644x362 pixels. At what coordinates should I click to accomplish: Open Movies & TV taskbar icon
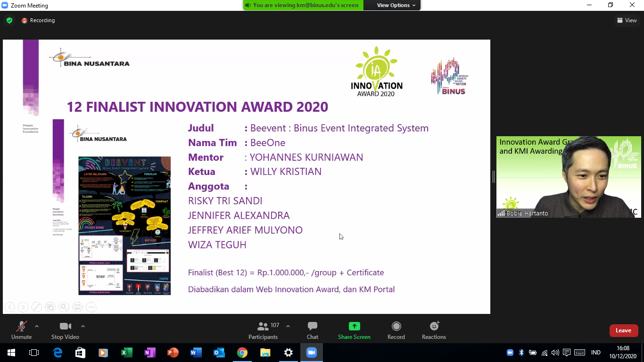103,353
